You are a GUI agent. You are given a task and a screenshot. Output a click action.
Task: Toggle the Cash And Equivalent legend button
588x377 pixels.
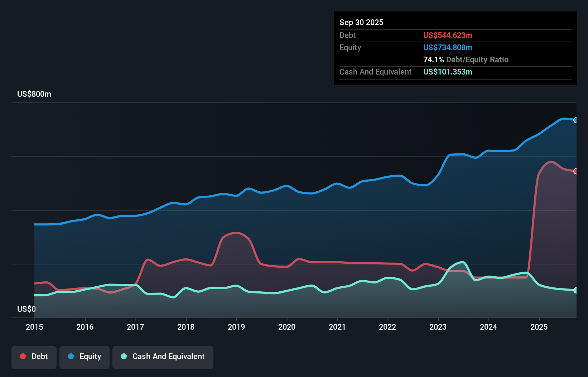tap(163, 357)
